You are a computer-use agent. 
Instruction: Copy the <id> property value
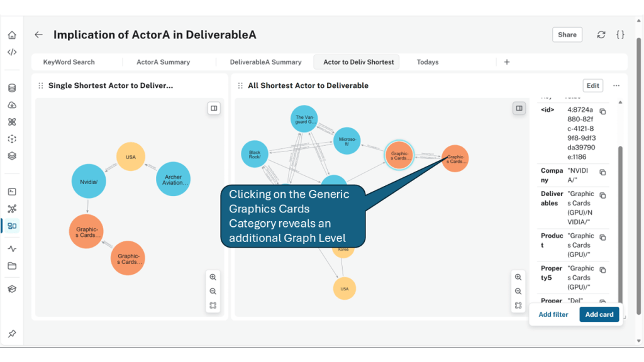602,112
